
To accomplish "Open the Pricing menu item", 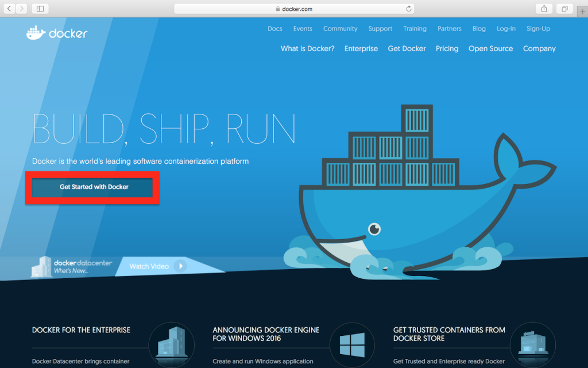I will point(447,48).
